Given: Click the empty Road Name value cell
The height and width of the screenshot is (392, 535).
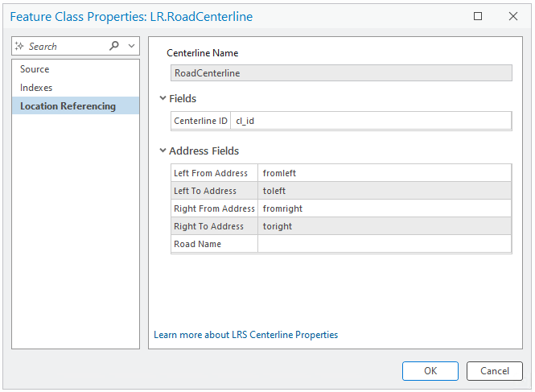Looking at the screenshot, I should pyautogui.click(x=385, y=244).
